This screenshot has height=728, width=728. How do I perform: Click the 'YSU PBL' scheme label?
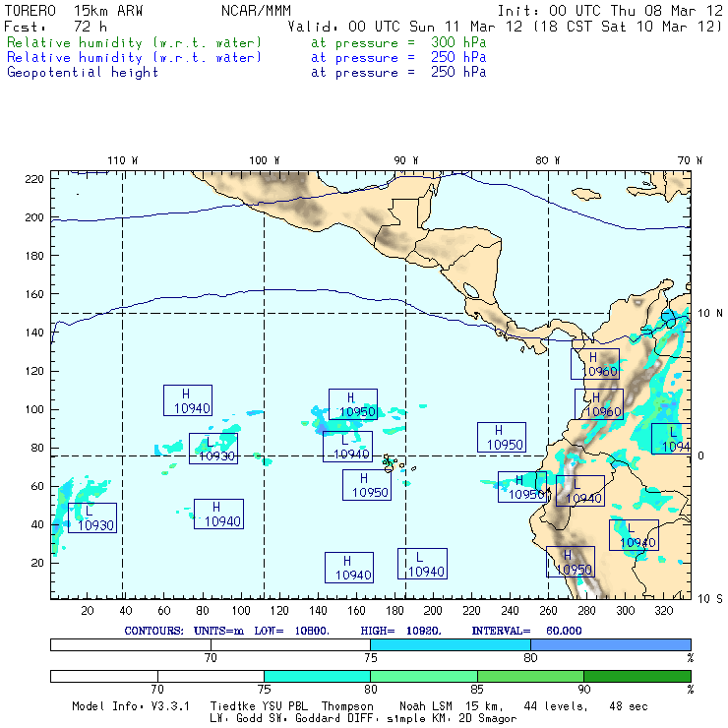tap(284, 706)
